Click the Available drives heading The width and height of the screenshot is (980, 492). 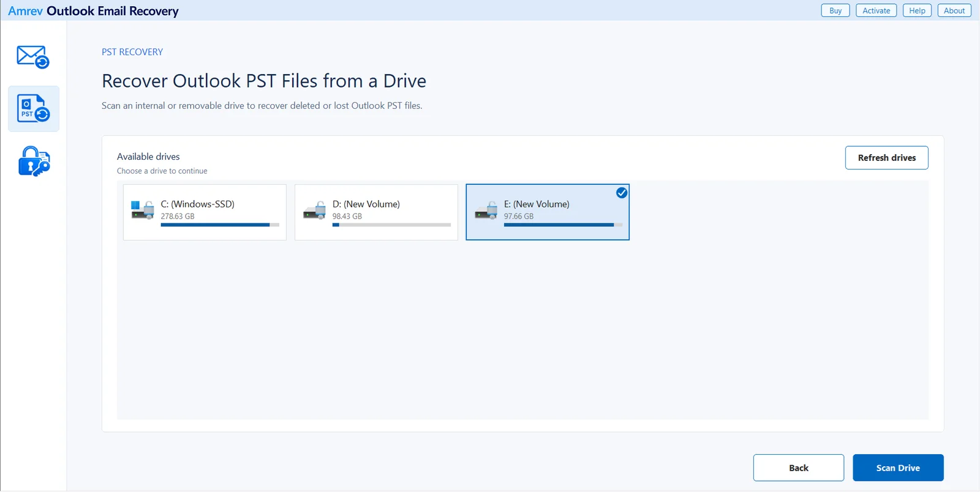click(148, 157)
